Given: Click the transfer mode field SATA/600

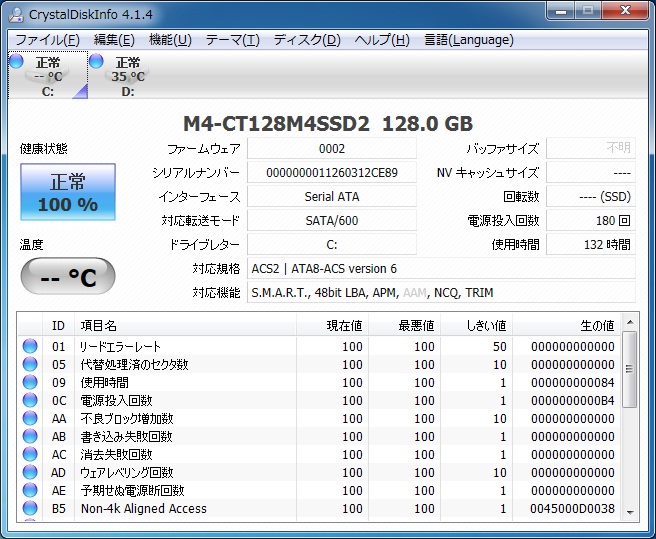Looking at the screenshot, I should point(332,221).
